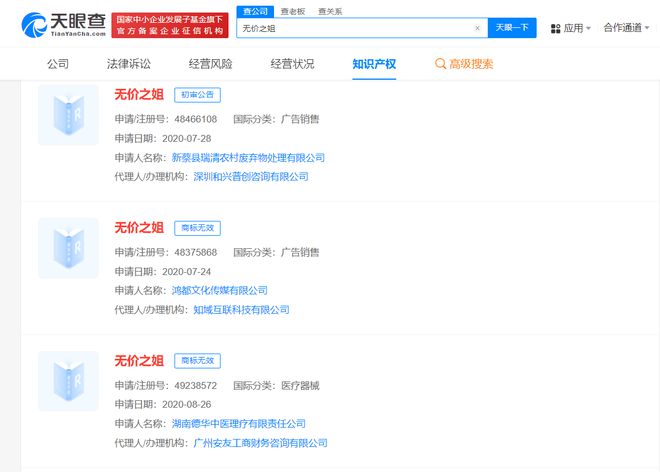The image size is (660, 472).
Task: Click 商标无效 tag for 49238572
Action: (x=197, y=361)
